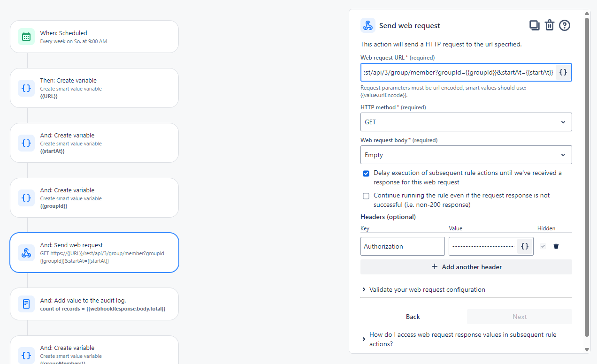Click the braces icon on {{groupMembers}} variable step
597x364 pixels.
coord(26,356)
